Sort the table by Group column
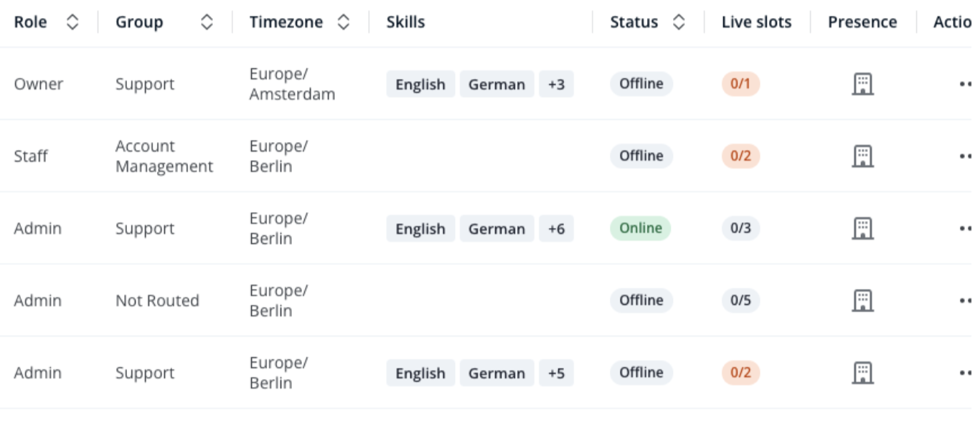980x423 pixels. 207,22
